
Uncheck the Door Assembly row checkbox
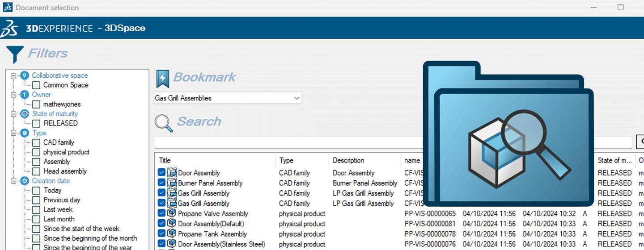[x=161, y=173]
